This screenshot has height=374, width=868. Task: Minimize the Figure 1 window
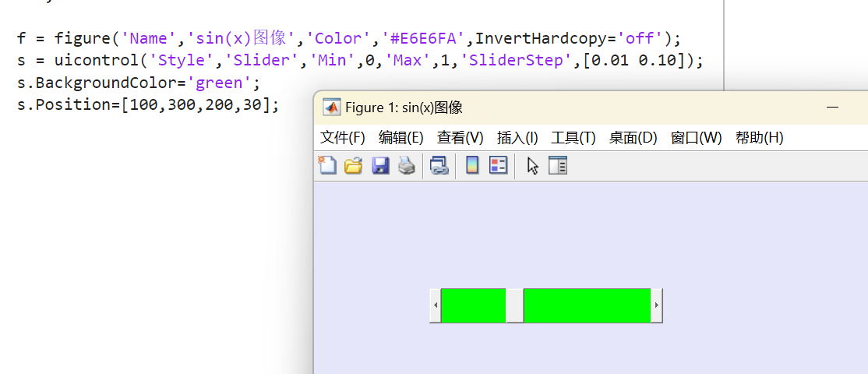pos(832,108)
